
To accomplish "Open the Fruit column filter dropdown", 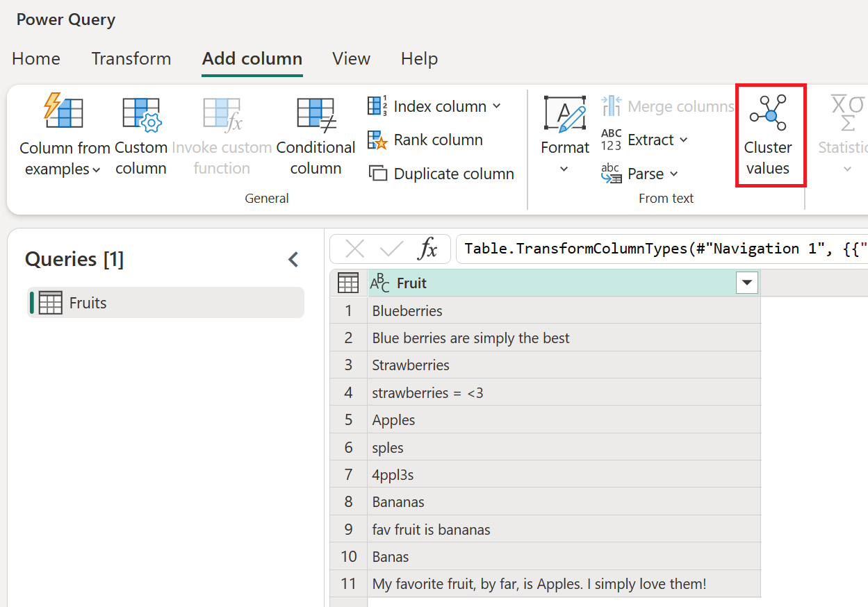I will tap(746, 283).
